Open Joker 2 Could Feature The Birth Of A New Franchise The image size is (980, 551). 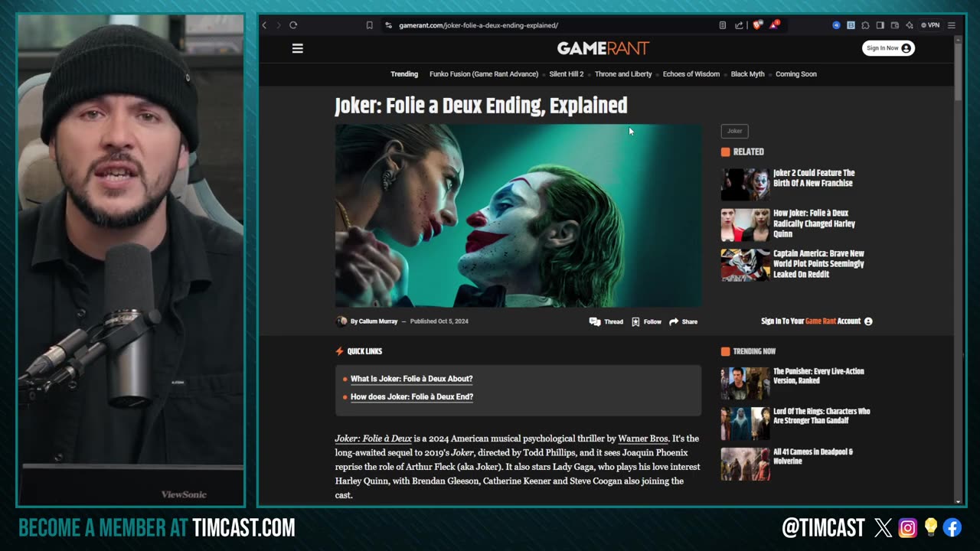click(814, 178)
